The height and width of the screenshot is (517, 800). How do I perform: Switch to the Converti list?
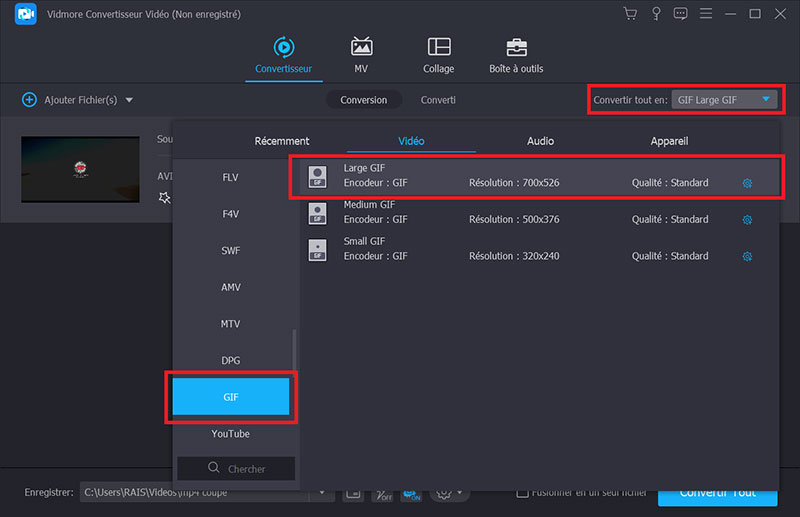[x=438, y=100]
